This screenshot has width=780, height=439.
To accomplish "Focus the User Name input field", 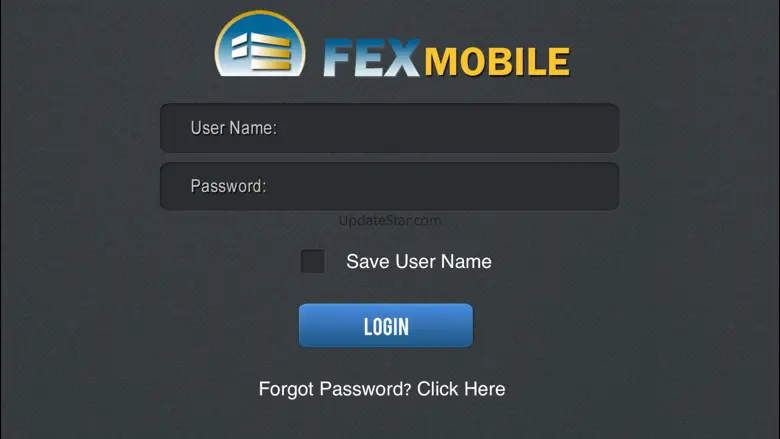I will (390, 128).
